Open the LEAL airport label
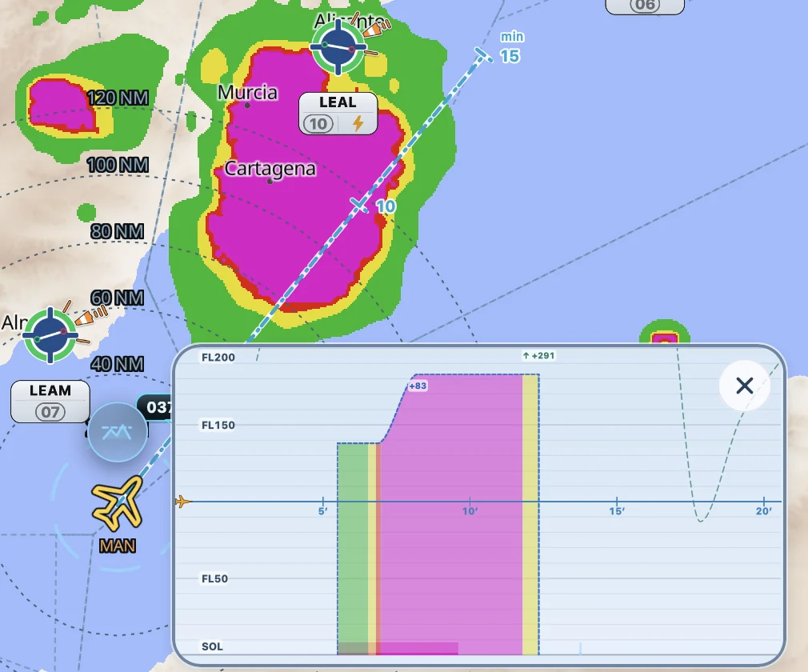 click(x=338, y=114)
